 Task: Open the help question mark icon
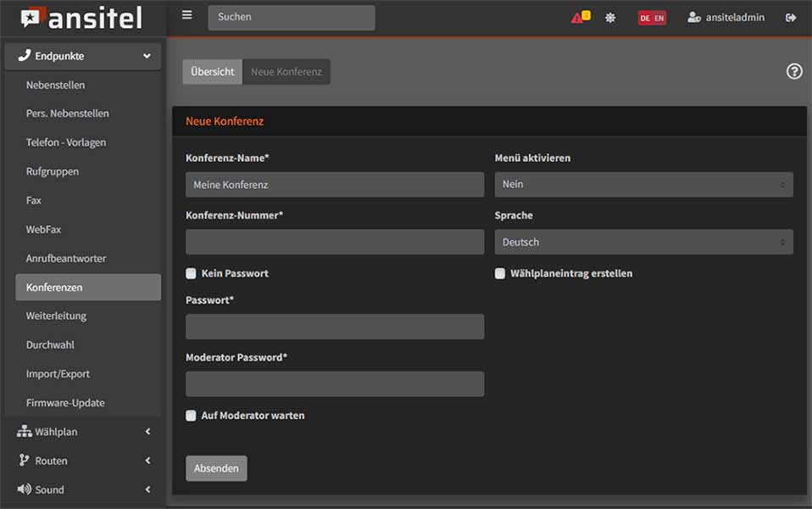pyautogui.click(x=794, y=71)
